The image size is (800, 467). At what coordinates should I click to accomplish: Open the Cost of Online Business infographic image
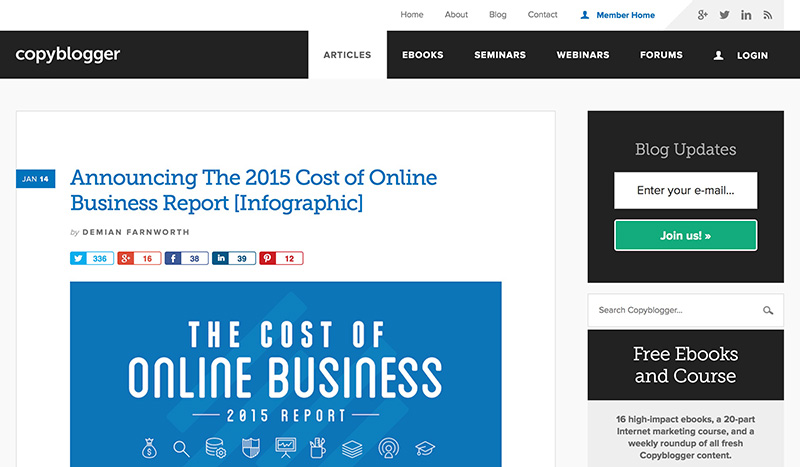click(x=286, y=374)
